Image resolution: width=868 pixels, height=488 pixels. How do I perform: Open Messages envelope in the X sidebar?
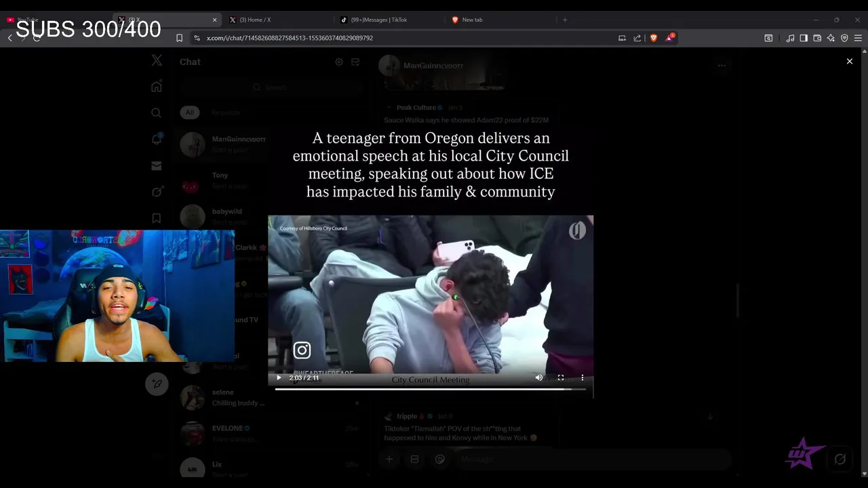157,165
